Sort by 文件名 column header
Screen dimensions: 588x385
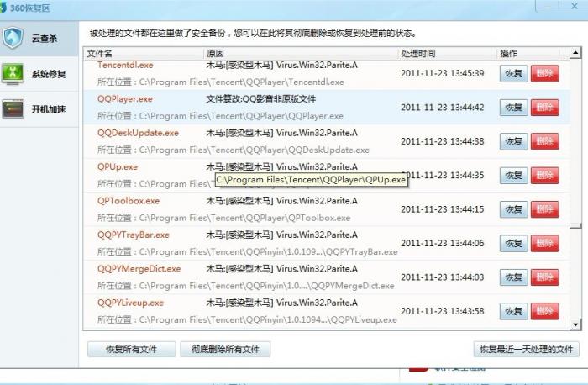[x=144, y=53]
